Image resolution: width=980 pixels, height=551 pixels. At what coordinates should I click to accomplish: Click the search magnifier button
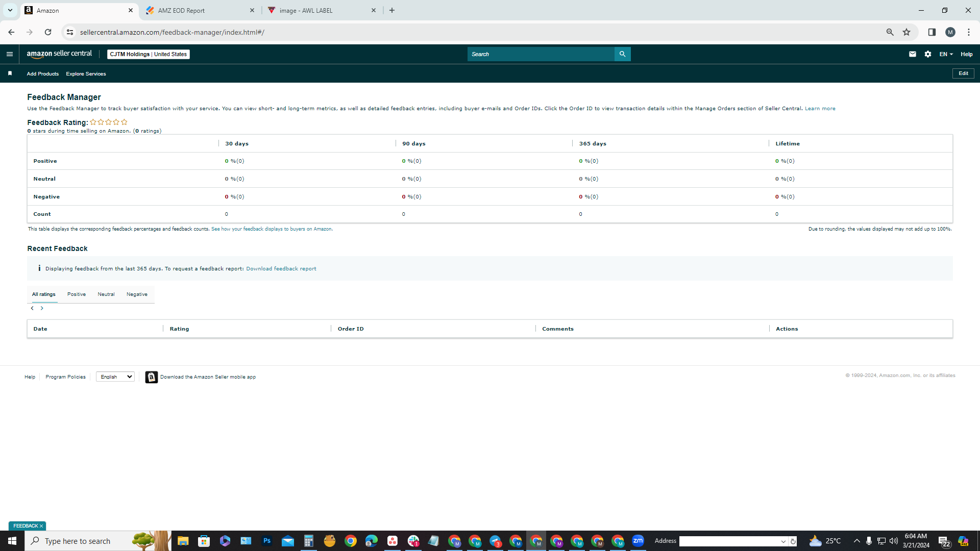click(x=622, y=54)
